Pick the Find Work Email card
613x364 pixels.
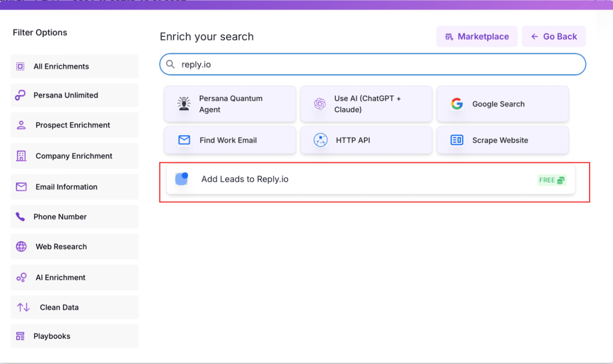click(230, 139)
